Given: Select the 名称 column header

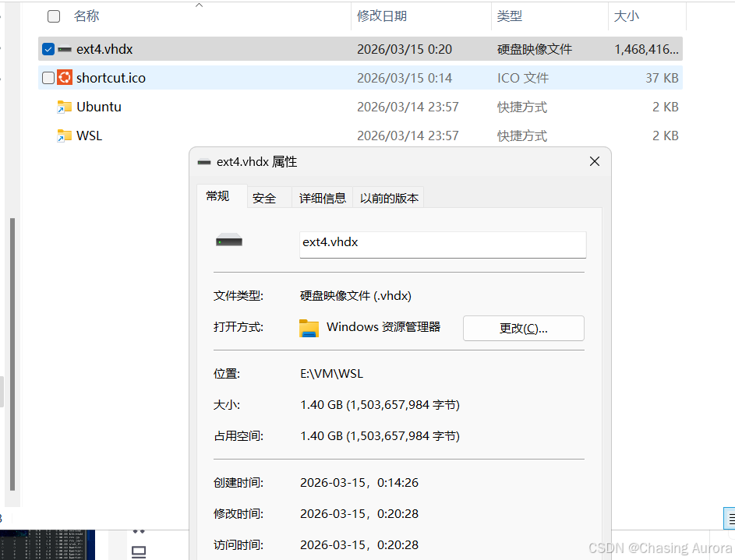Looking at the screenshot, I should click(x=87, y=16).
